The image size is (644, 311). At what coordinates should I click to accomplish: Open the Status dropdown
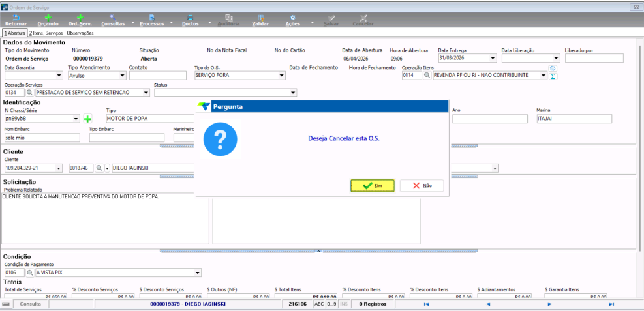click(x=293, y=93)
